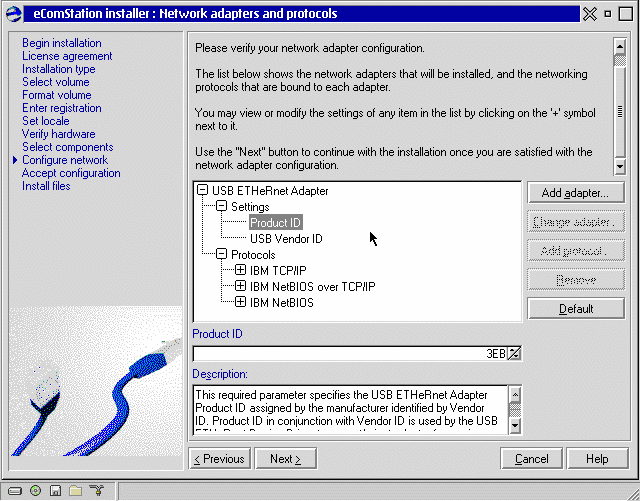Click instructions scrollbar up arrow
Screen dimensions: 640x501
(x=620, y=46)
